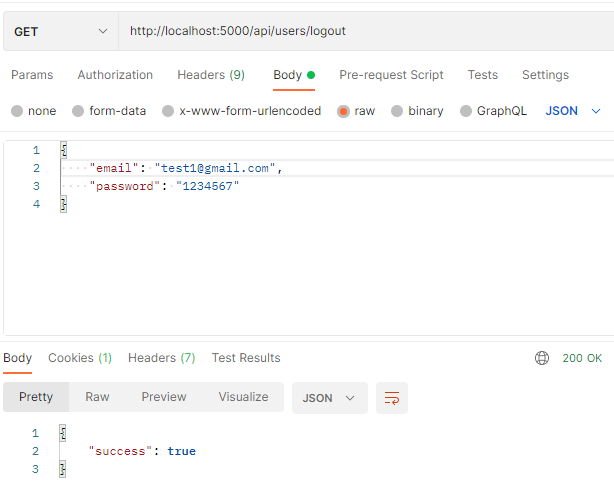The width and height of the screenshot is (614, 501).
Task: Open the Pre-request Script tab
Action: point(391,75)
